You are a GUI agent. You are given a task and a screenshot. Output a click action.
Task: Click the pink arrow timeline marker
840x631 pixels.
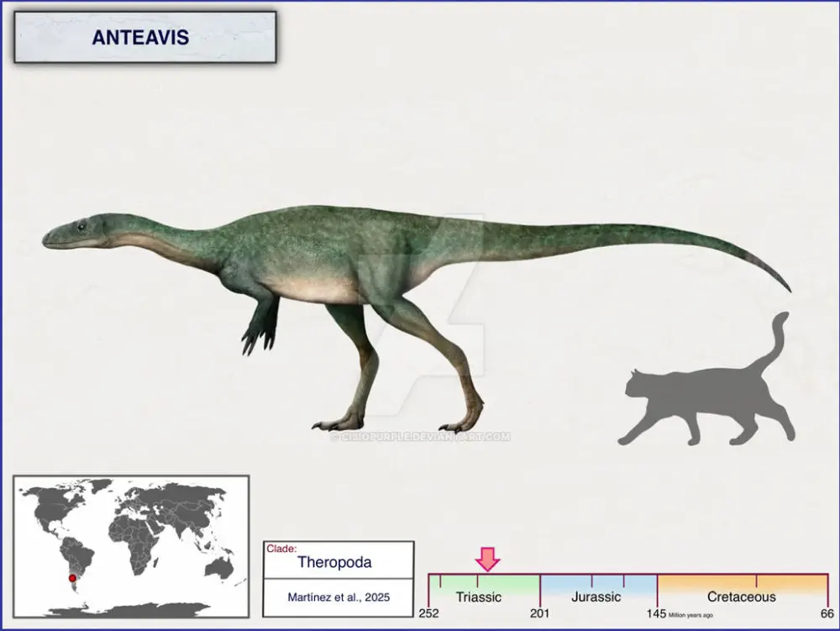point(487,558)
